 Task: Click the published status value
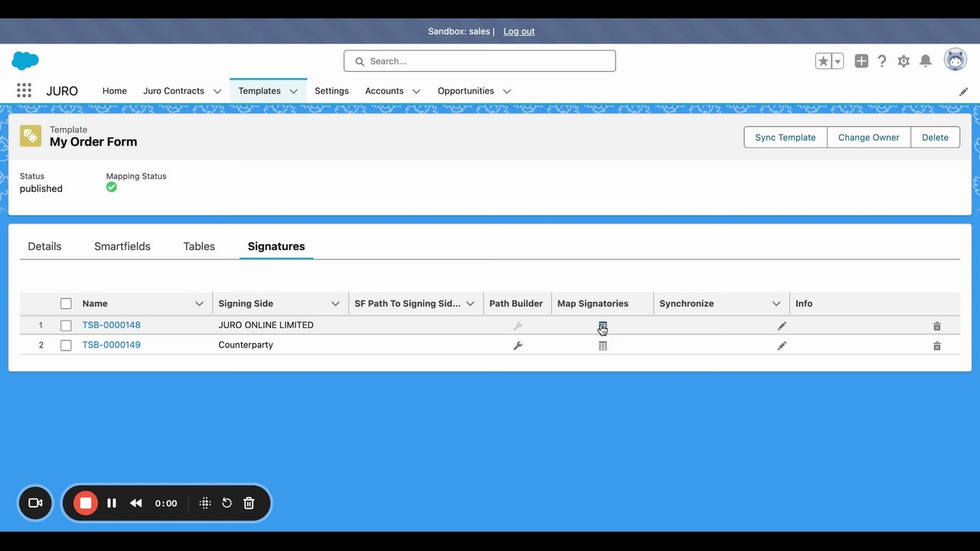[x=41, y=189]
